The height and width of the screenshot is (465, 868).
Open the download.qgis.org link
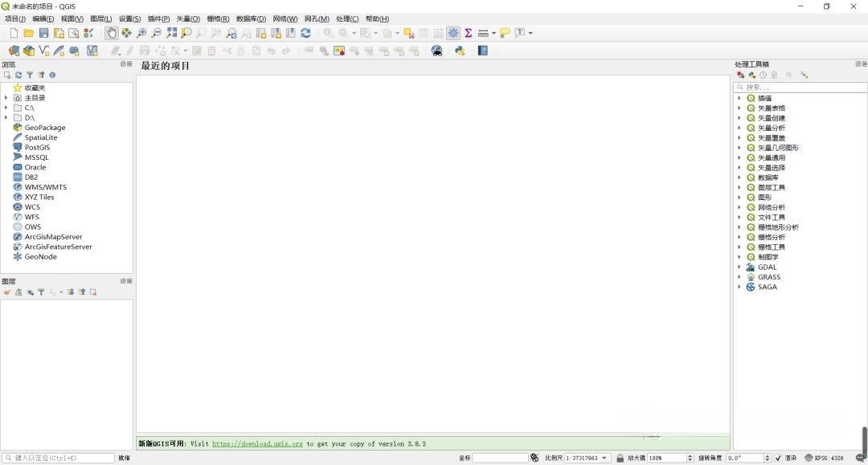click(257, 444)
